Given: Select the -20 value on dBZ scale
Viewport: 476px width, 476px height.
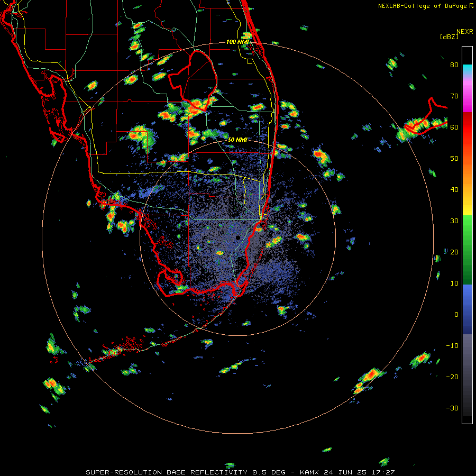Looking at the screenshot, I should 452,377.
